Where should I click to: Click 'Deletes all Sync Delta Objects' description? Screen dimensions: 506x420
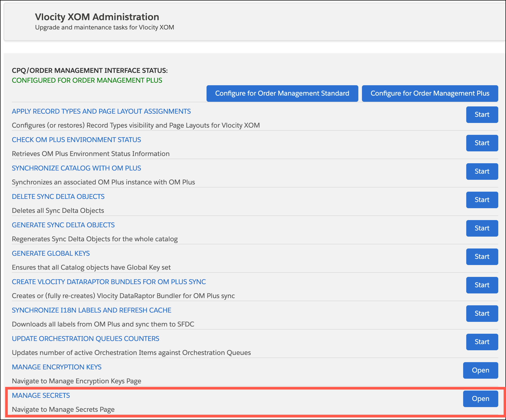click(58, 211)
